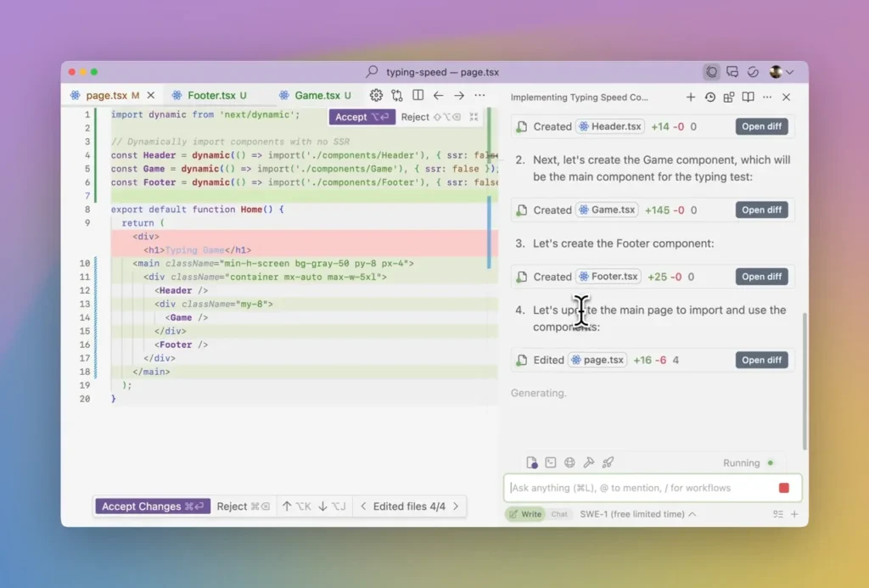The width and height of the screenshot is (869, 588).
Task: Click the checklist icon below chat input
Action: tap(778, 514)
